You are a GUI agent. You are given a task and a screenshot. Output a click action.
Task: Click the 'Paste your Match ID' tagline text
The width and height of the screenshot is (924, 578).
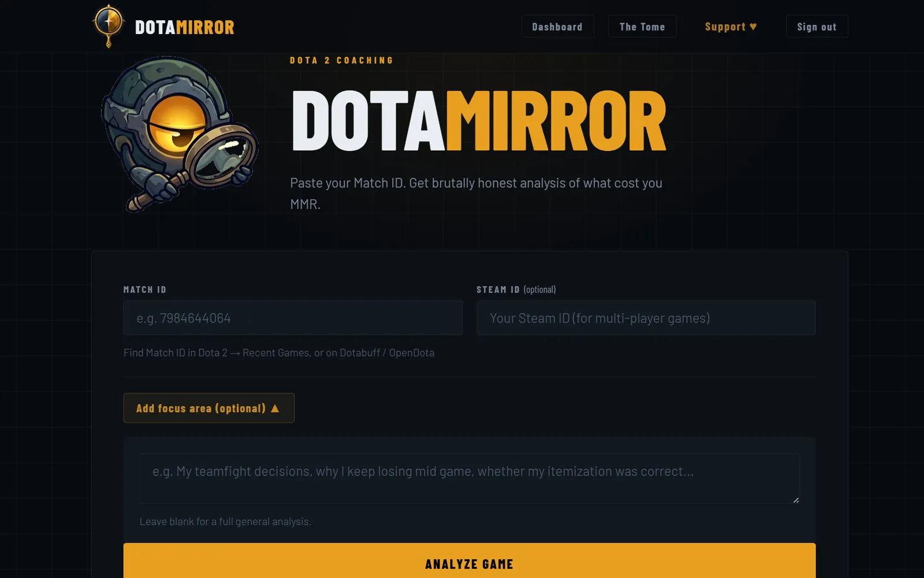(x=476, y=193)
